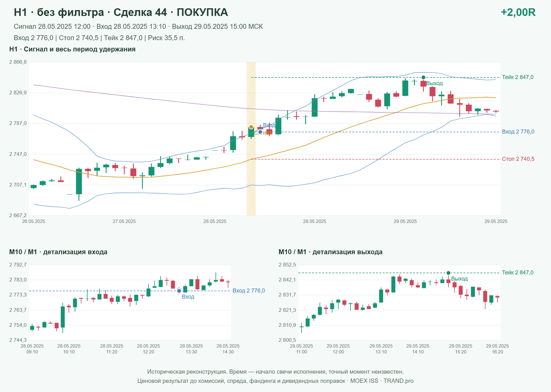Click the '26.05.2025' date axis label
This screenshot has height=392, width=551.
pos(33,221)
